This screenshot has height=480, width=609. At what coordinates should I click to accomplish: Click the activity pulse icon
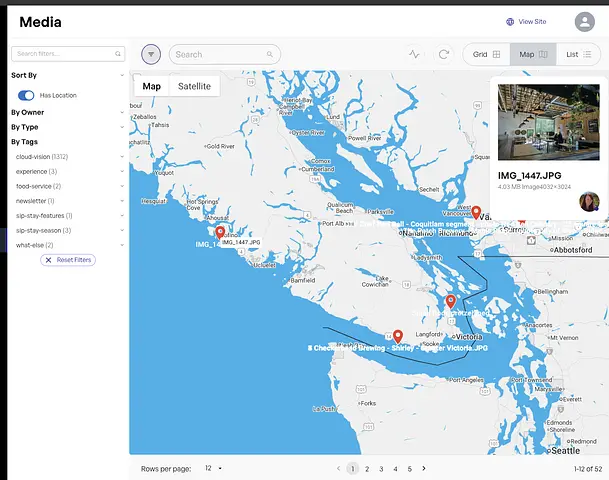pyautogui.click(x=415, y=54)
